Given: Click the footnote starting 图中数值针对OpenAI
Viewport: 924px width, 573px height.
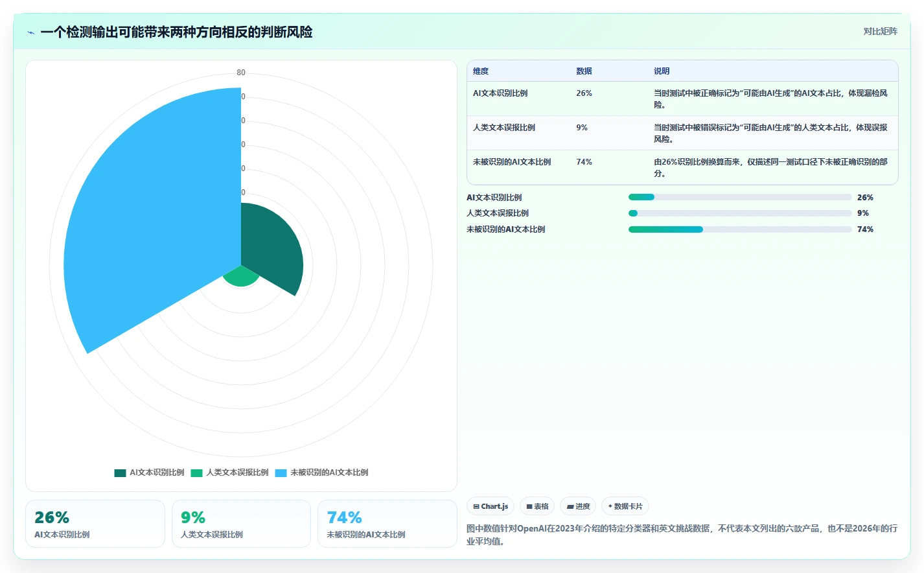Looking at the screenshot, I should [x=682, y=535].
